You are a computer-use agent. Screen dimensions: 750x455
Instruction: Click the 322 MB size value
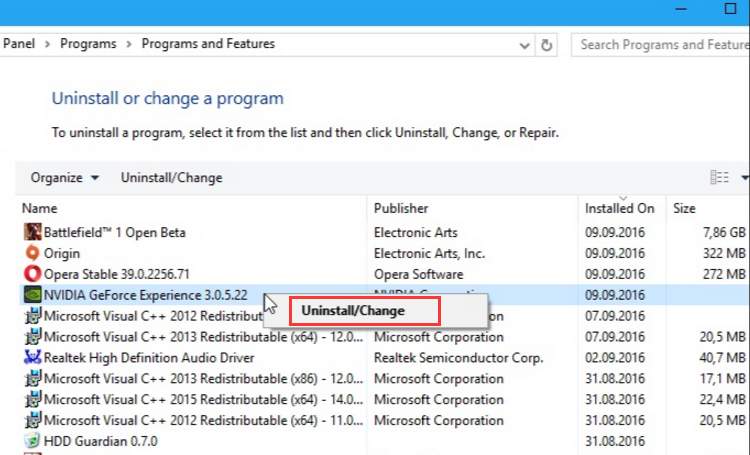pos(724,253)
